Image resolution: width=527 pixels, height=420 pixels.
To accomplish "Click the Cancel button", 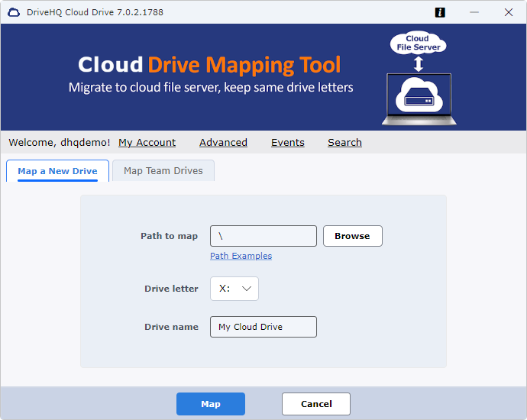I will pos(316,404).
